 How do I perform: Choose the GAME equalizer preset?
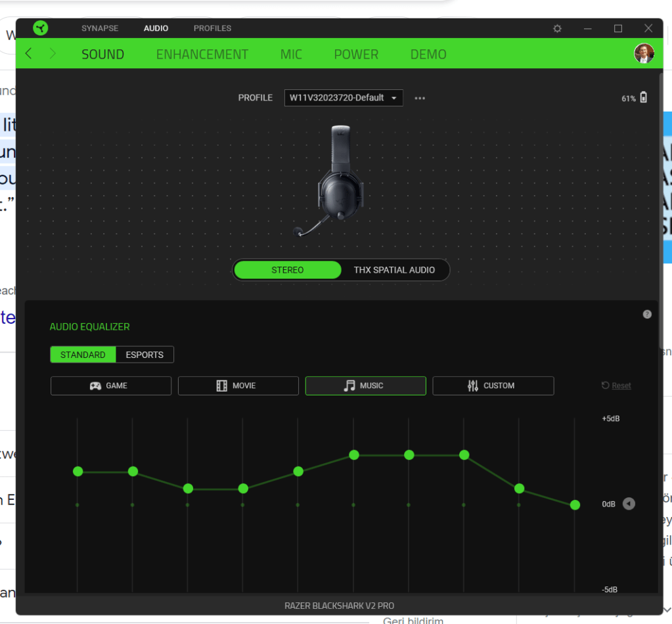111,386
